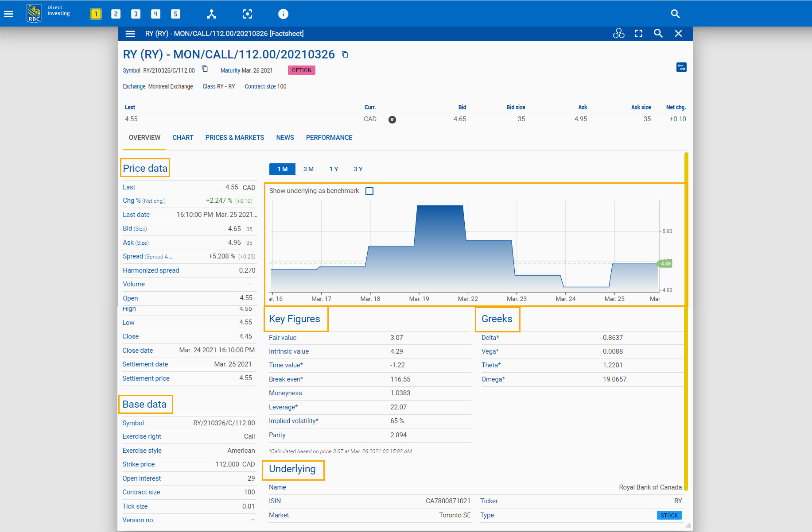This screenshot has height=532, width=812.
Task: Expand the factsheet to fullscreen
Action: (638, 33)
